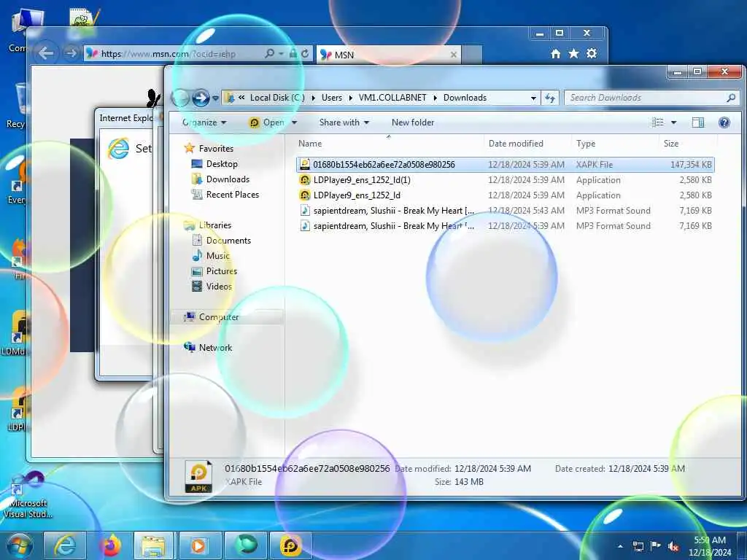Open the view options dropdown arrow
Viewport: 747px width, 560px height.
click(673, 122)
